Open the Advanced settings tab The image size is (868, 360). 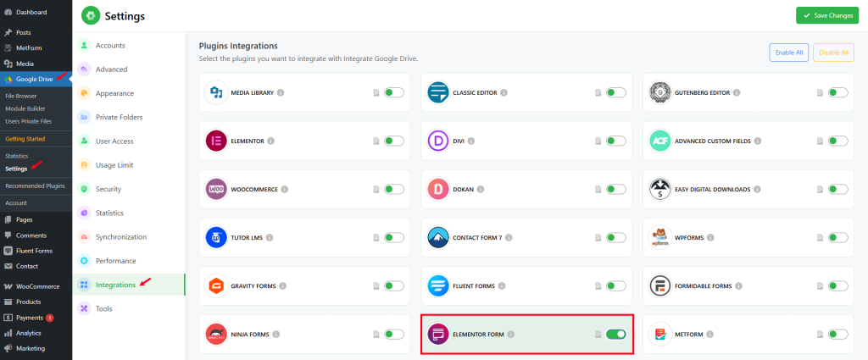click(x=129, y=69)
